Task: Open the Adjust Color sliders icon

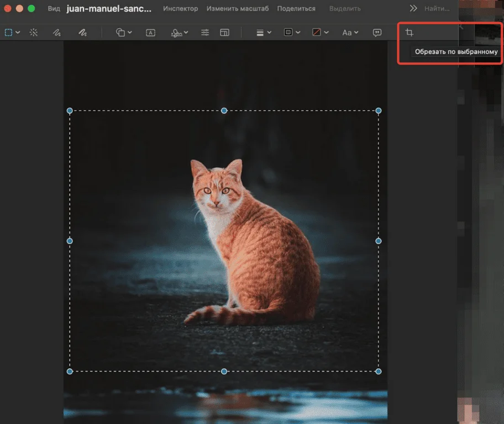Action: [205, 33]
